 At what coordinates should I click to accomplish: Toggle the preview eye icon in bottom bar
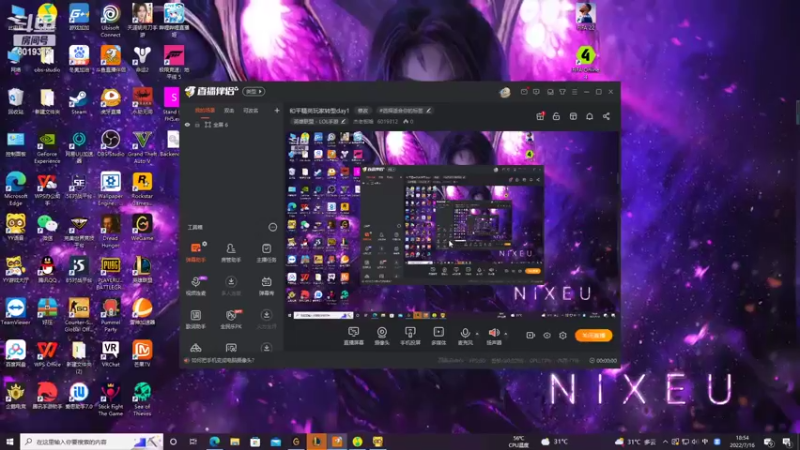pos(546,335)
